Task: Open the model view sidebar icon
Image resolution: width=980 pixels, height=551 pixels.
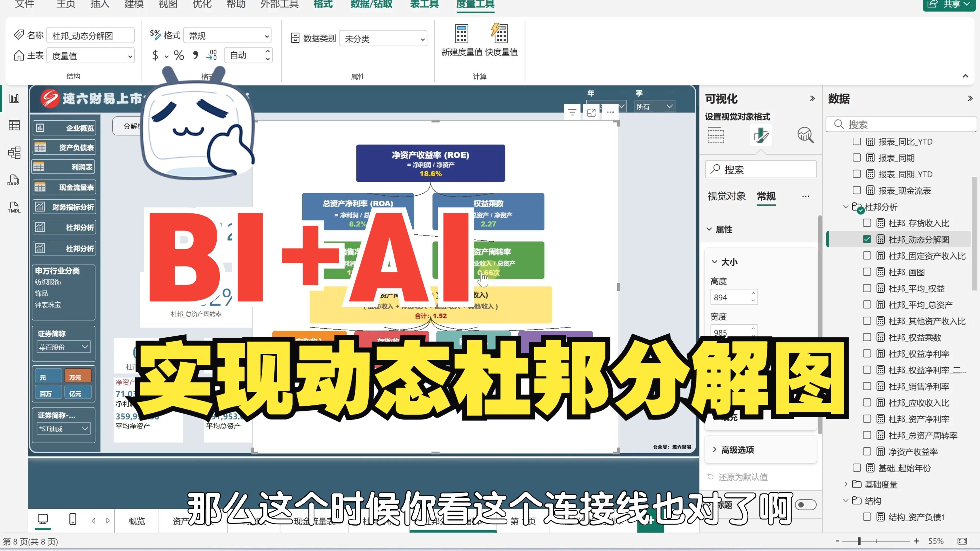Action: [x=14, y=152]
